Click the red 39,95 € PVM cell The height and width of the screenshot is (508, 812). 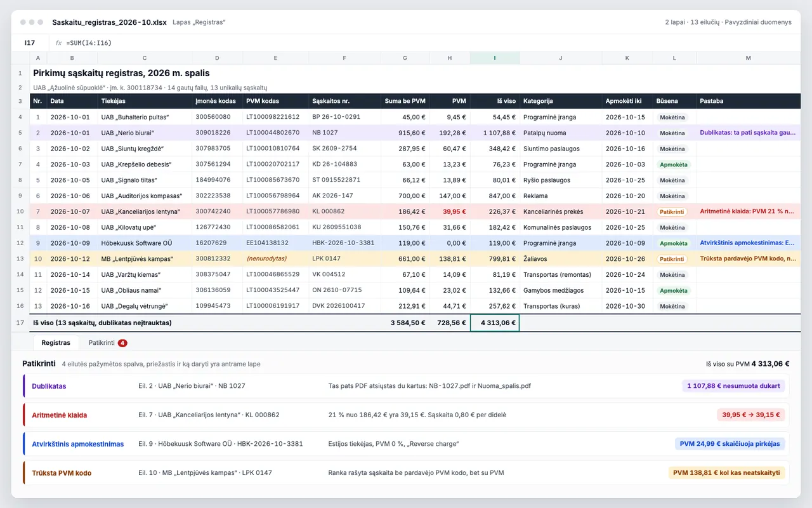point(450,212)
